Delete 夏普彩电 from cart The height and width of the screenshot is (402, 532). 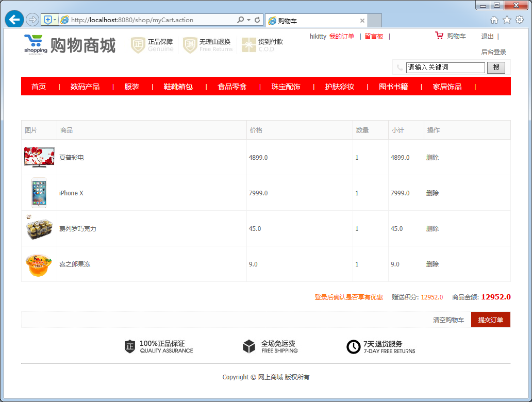click(433, 157)
